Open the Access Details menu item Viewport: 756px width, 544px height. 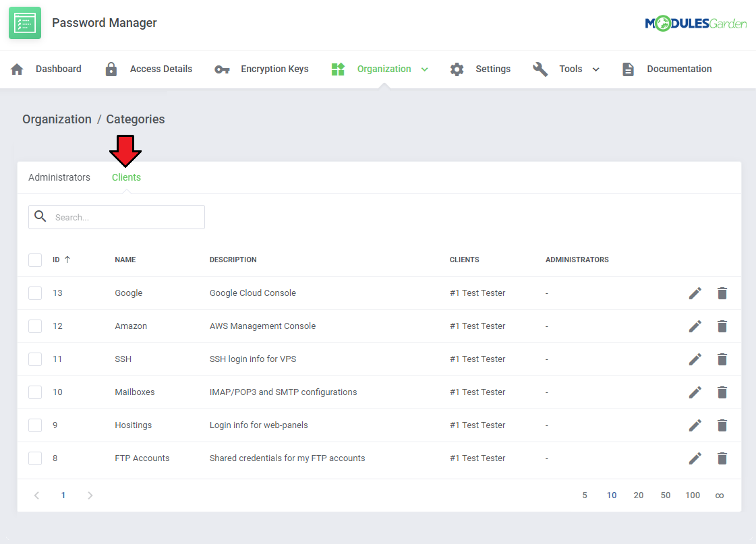[x=161, y=69]
